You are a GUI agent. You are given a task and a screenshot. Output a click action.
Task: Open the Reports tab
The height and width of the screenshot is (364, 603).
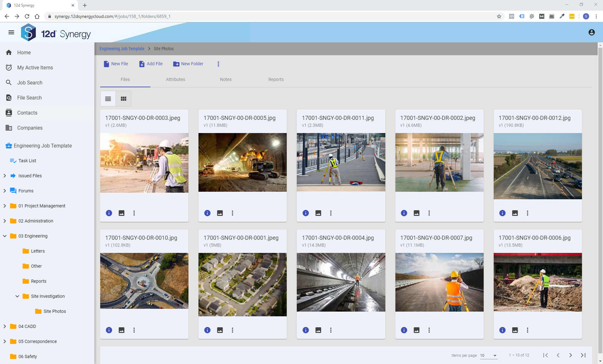coord(276,79)
